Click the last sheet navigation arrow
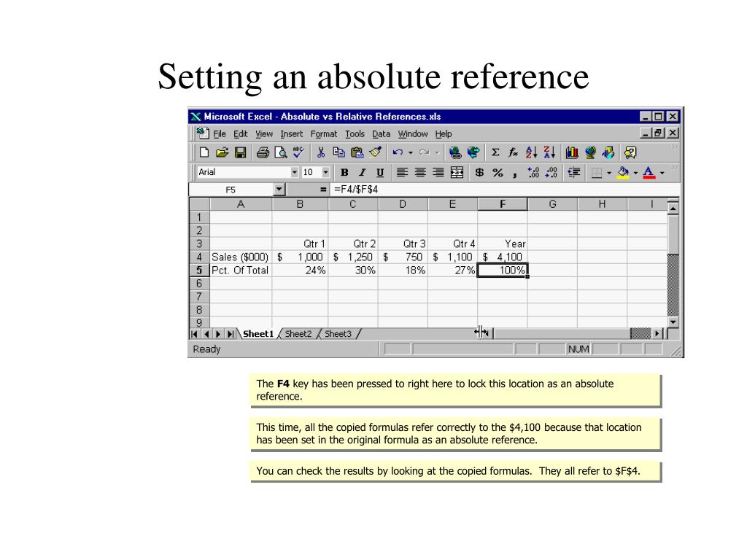The height and width of the screenshot is (560, 747). coord(230,334)
